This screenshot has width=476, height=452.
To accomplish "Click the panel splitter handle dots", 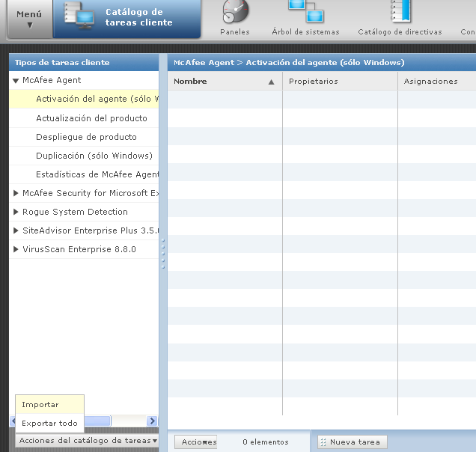I will pos(163,254).
